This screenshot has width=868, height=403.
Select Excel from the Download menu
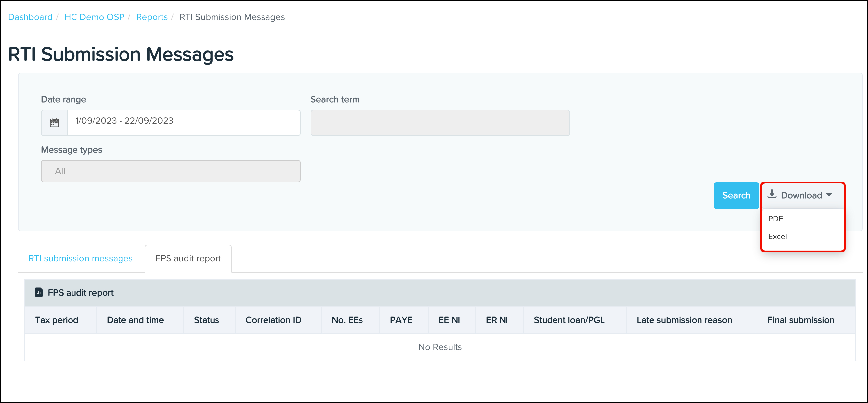(777, 236)
